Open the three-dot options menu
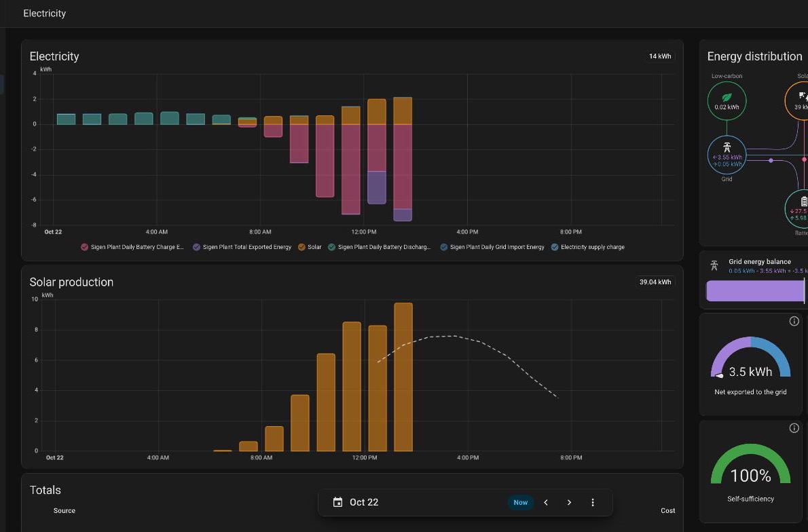The width and height of the screenshot is (808, 532). click(x=593, y=503)
